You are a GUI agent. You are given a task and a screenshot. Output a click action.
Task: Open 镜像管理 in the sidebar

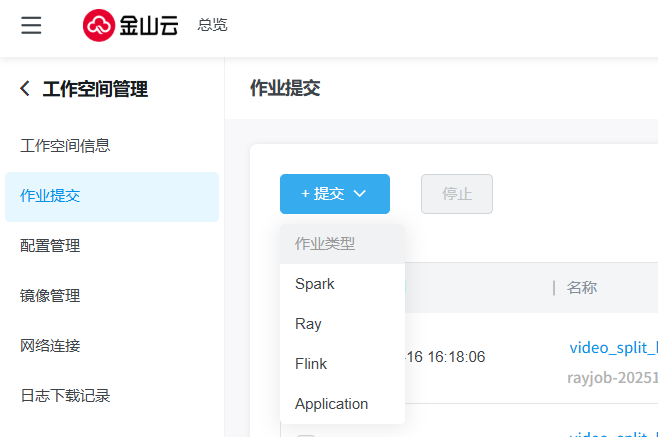click(x=50, y=296)
